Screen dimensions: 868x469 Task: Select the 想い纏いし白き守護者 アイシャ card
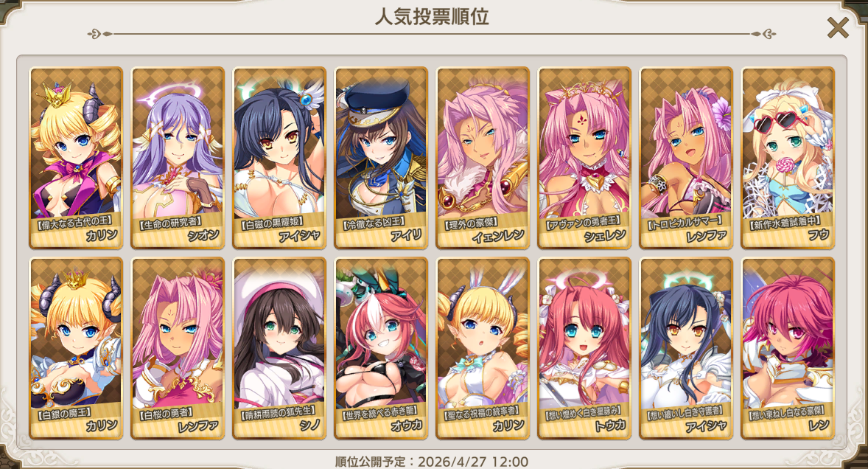pos(687,348)
